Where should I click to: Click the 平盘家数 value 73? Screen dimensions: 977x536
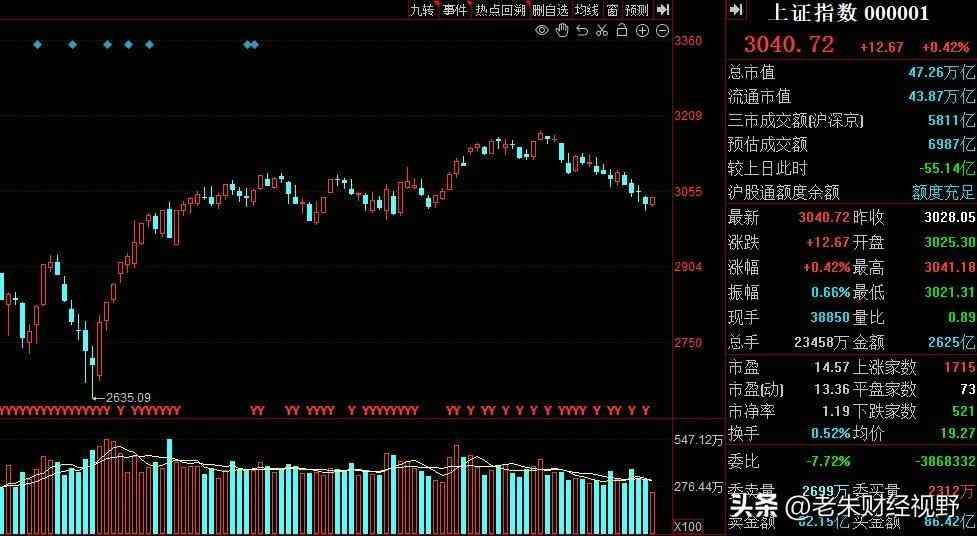tap(968, 390)
